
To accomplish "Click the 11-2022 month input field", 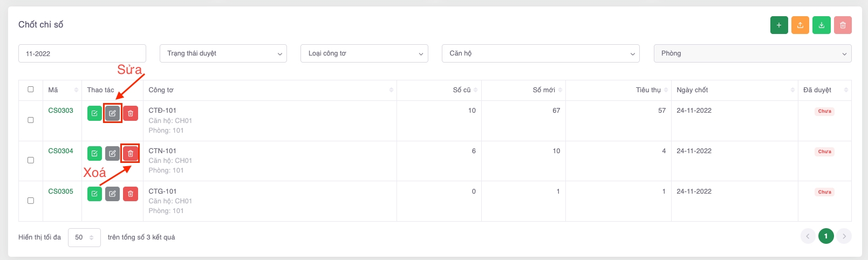I will click(x=82, y=53).
